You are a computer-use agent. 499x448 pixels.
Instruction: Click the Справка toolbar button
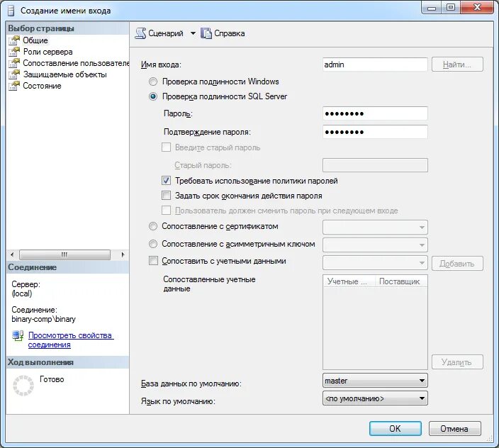(223, 33)
